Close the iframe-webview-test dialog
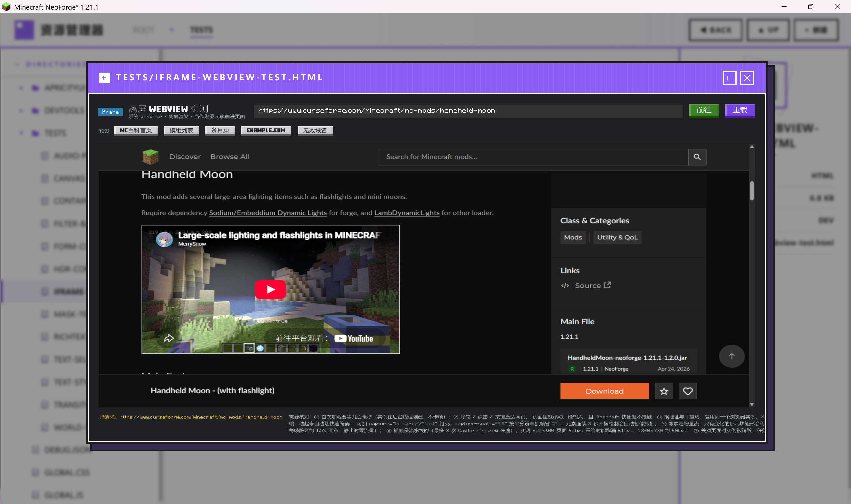 pyautogui.click(x=747, y=78)
